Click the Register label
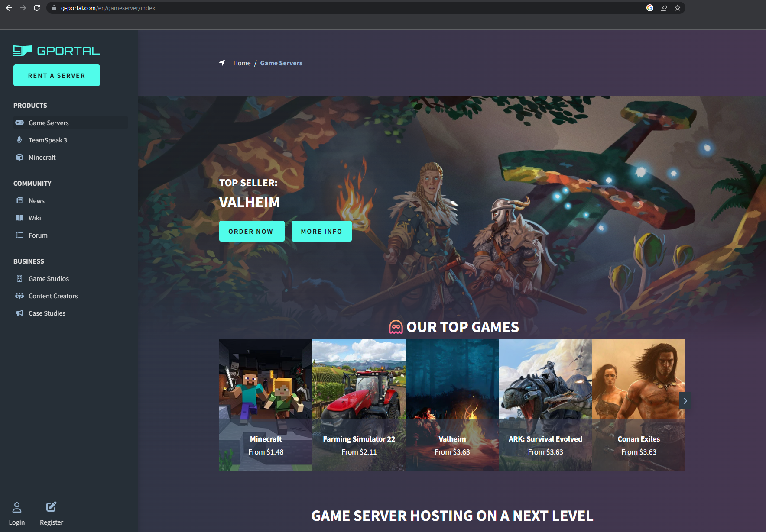This screenshot has height=532, width=766. click(52, 522)
